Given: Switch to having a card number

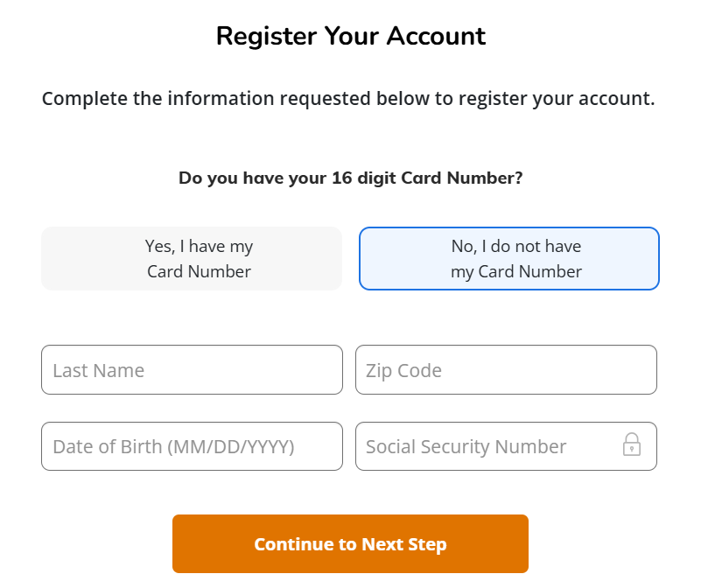Looking at the screenshot, I should click(192, 259).
